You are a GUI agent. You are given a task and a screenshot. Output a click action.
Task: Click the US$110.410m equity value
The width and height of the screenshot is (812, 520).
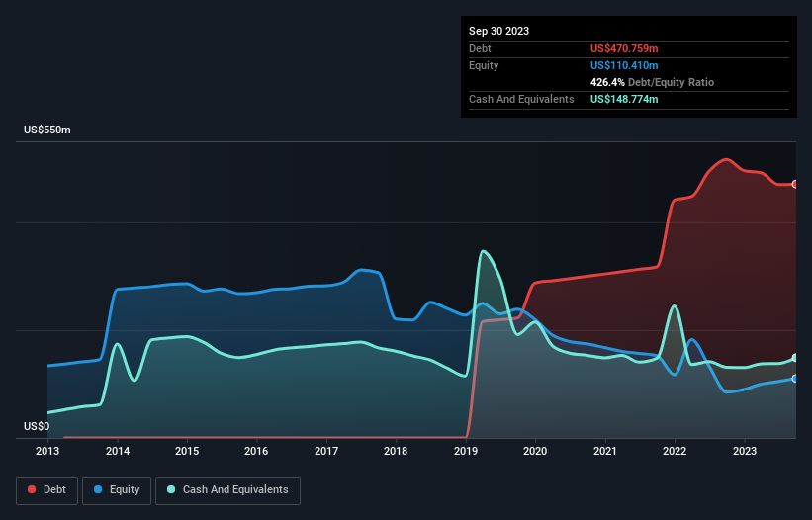tap(624, 65)
